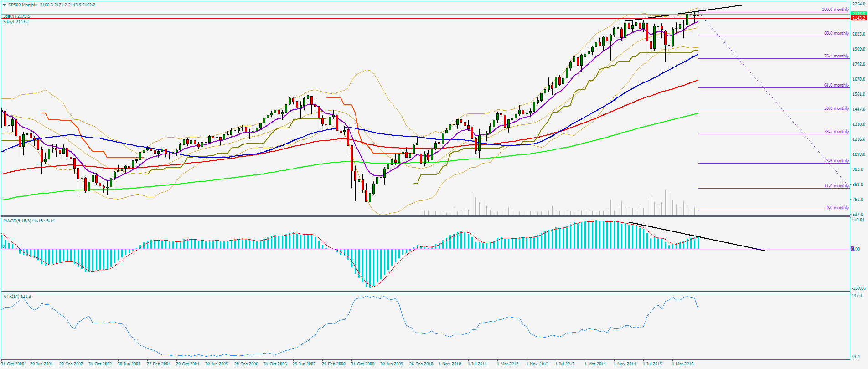Select the '76.4 monthly' Fibonacci level label
The image size is (868, 369).
point(837,56)
